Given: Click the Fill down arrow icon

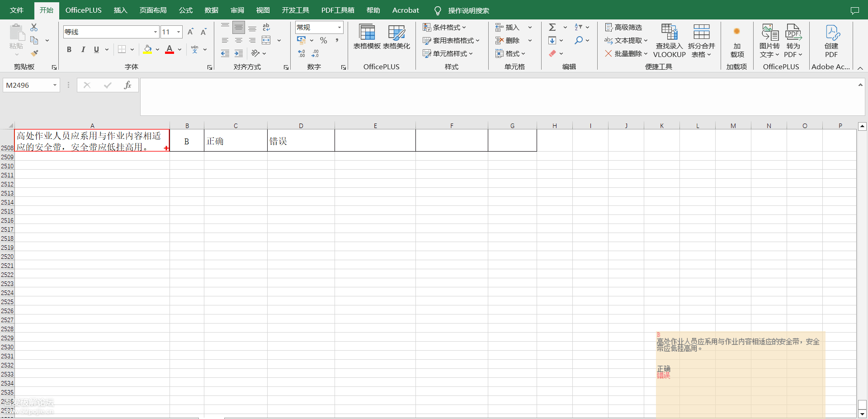Looking at the screenshot, I should (552, 40).
